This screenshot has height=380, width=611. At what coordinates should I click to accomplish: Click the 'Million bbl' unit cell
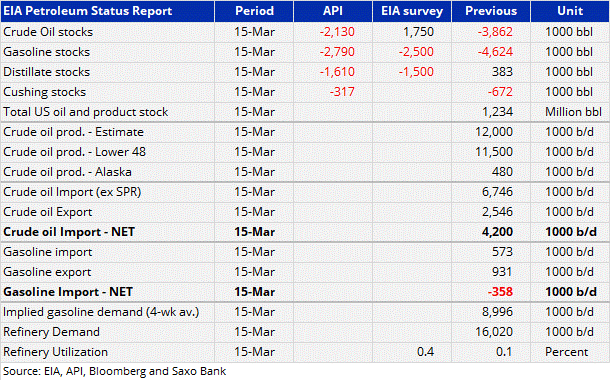[573, 112]
